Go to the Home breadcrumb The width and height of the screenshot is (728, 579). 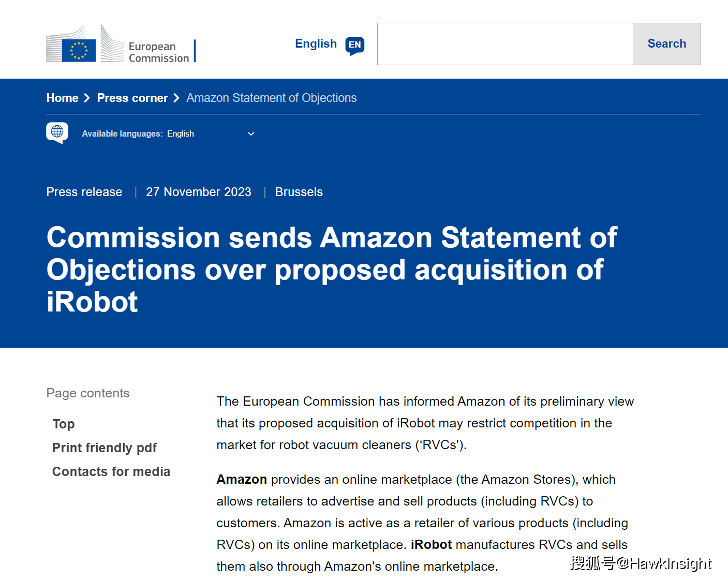click(63, 98)
